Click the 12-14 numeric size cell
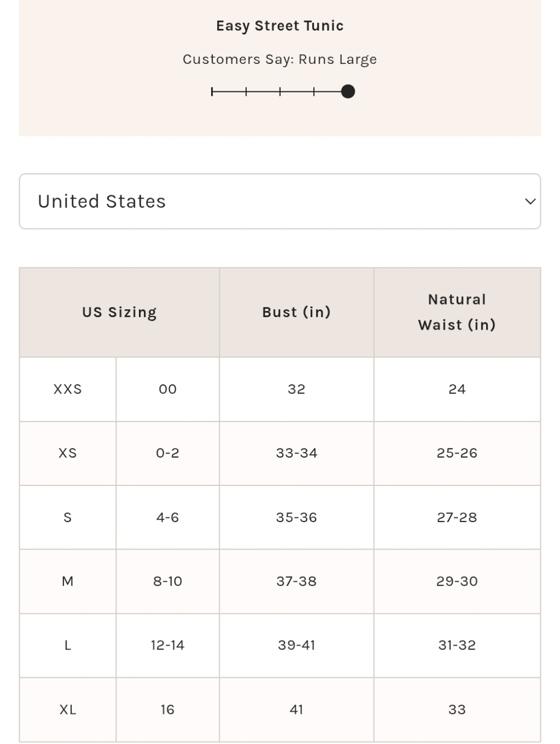 (x=167, y=645)
